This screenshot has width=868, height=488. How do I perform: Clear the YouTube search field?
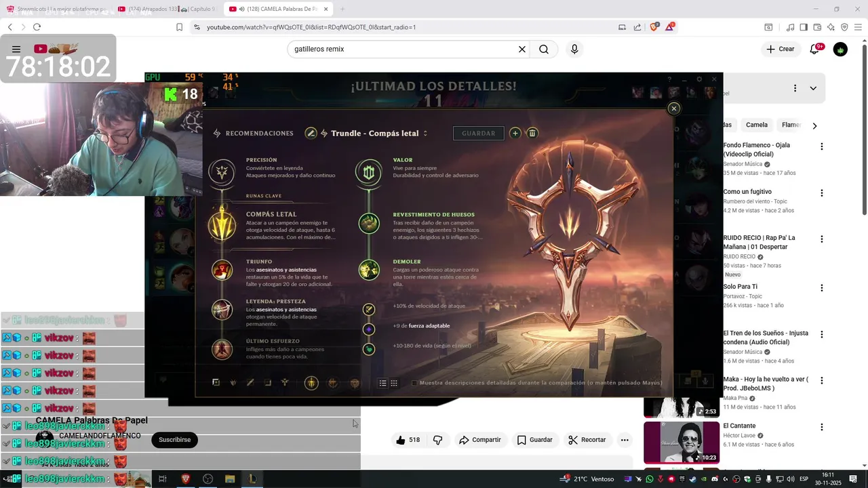coord(522,49)
